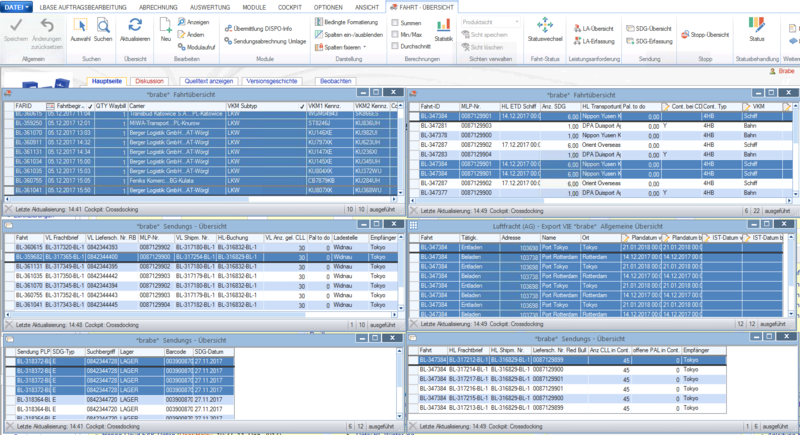The image size is (800, 435).
Task: Select the Versionsgeschichte tab
Action: click(271, 81)
